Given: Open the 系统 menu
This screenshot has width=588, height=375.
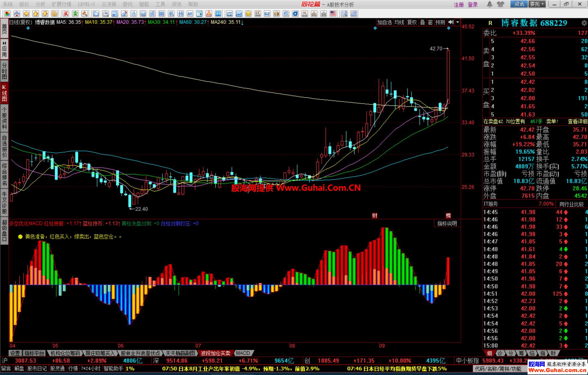Looking at the screenshot, I should pos(8,4).
